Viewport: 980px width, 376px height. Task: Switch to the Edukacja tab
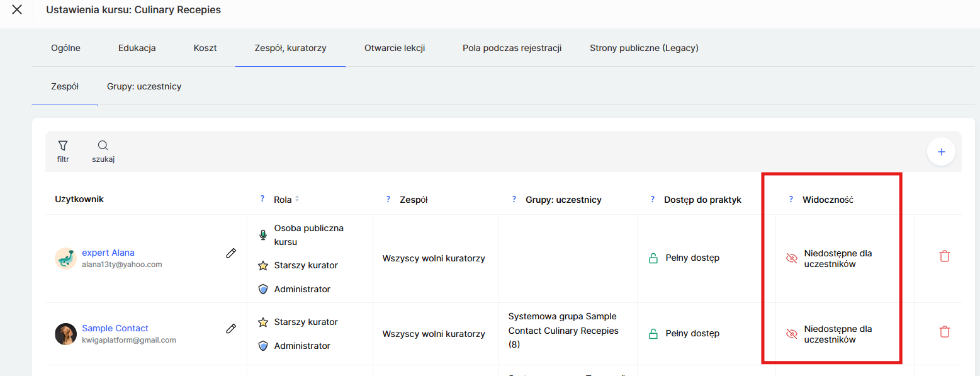137,48
